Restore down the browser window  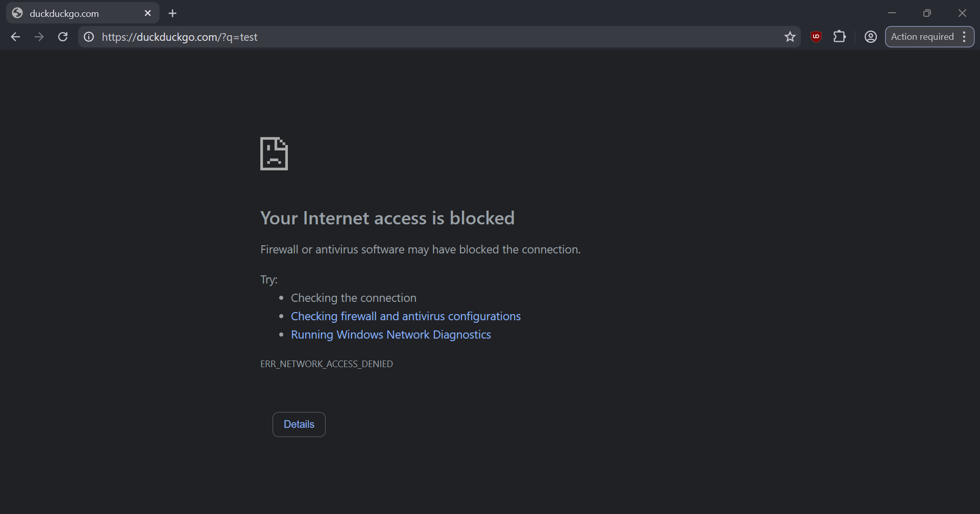927,13
